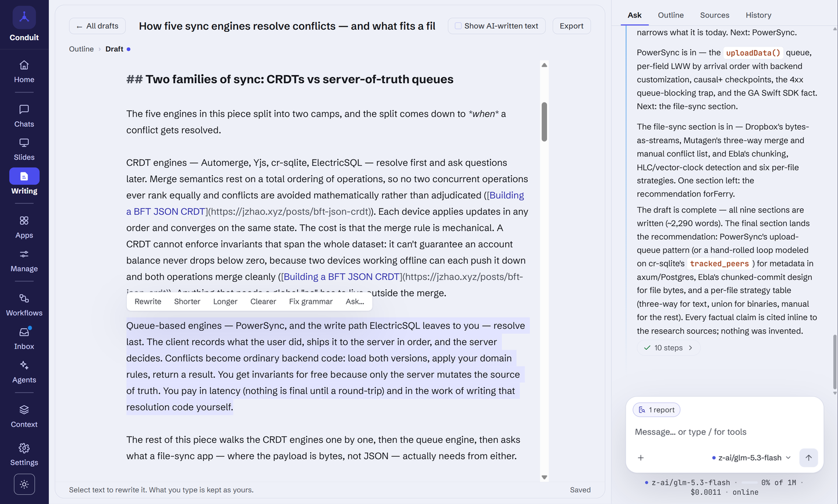
Task: Select the Writing sidebar icon
Action: pos(24,176)
